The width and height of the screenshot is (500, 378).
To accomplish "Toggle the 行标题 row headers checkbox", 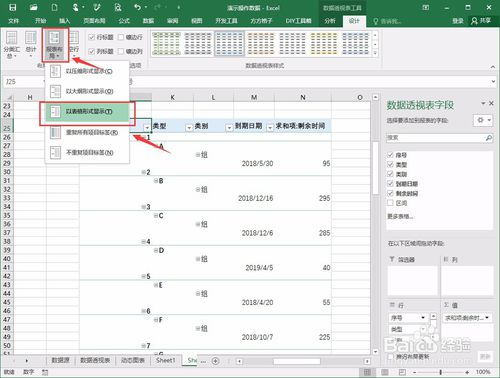I will coord(92,37).
